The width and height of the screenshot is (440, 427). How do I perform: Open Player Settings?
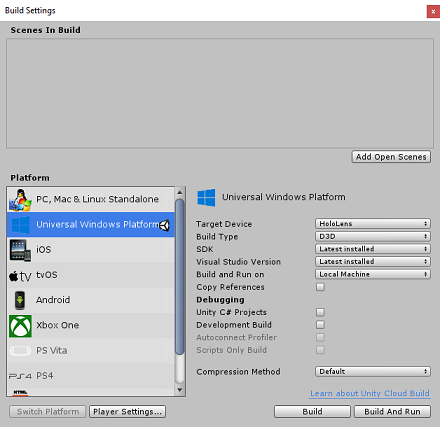click(127, 412)
